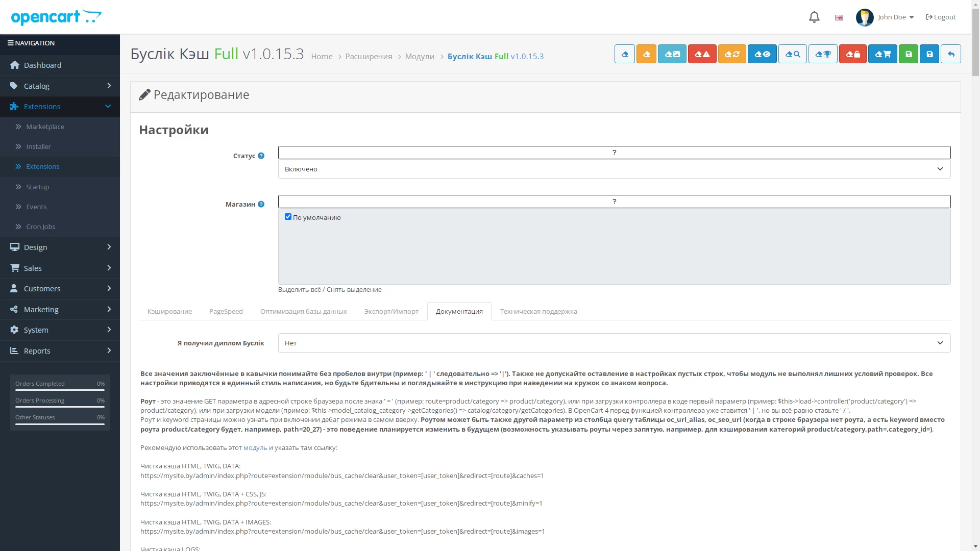Click the eraser with trophy button
The width and height of the screenshot is (980, 551).
tap(823, 54)
